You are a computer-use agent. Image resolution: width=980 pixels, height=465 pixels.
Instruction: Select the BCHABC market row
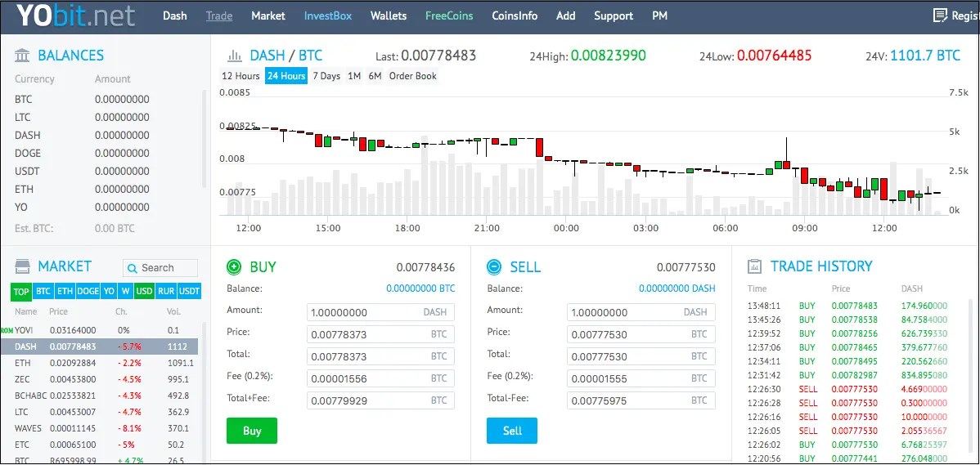105,396
